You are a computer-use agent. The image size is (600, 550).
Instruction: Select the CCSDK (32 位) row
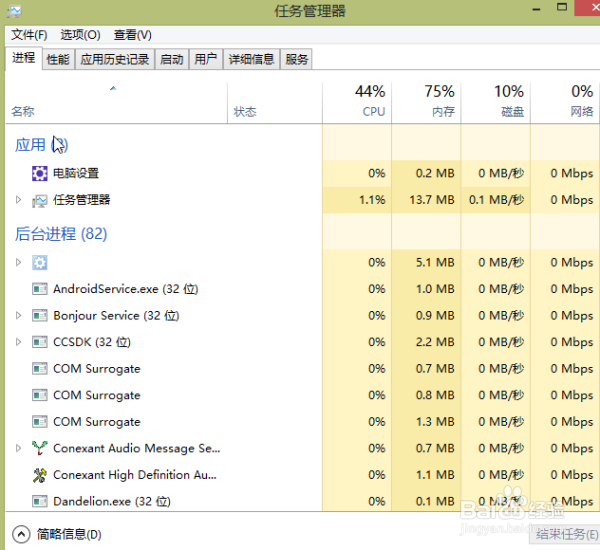click(303, 342)
